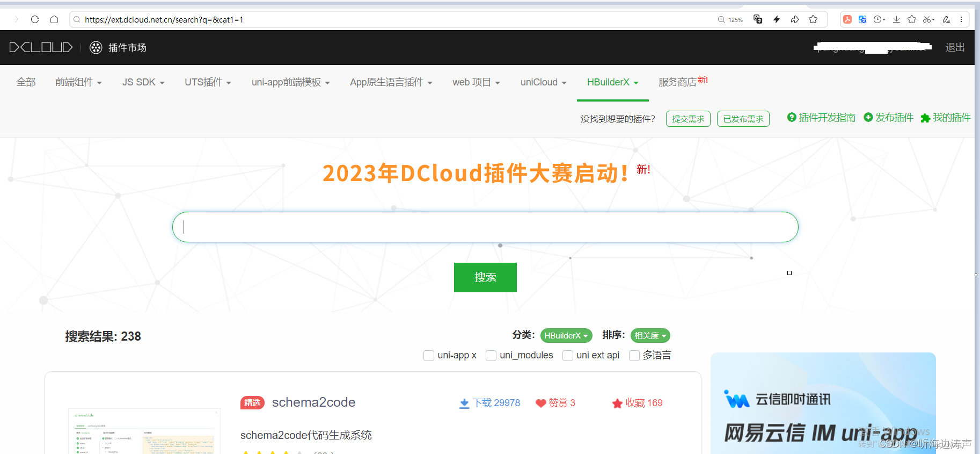This screenshot has height=454, width=980.
Task: Click the scissors screenshot tool icon
Action: (x=928, y=19)
